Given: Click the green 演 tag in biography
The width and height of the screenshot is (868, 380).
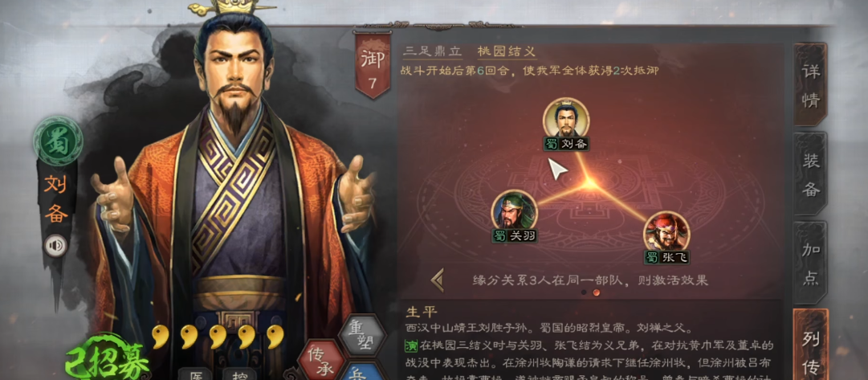Looking at the screenshot, I should (x=410, y=347).
